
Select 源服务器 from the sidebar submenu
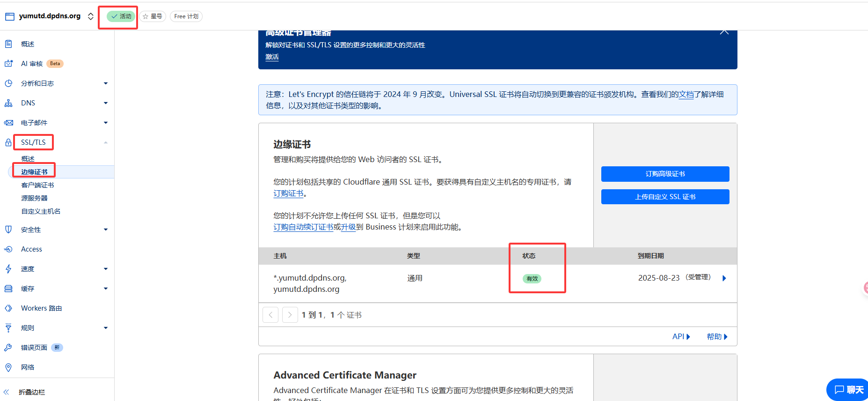[x=34, y=198]
